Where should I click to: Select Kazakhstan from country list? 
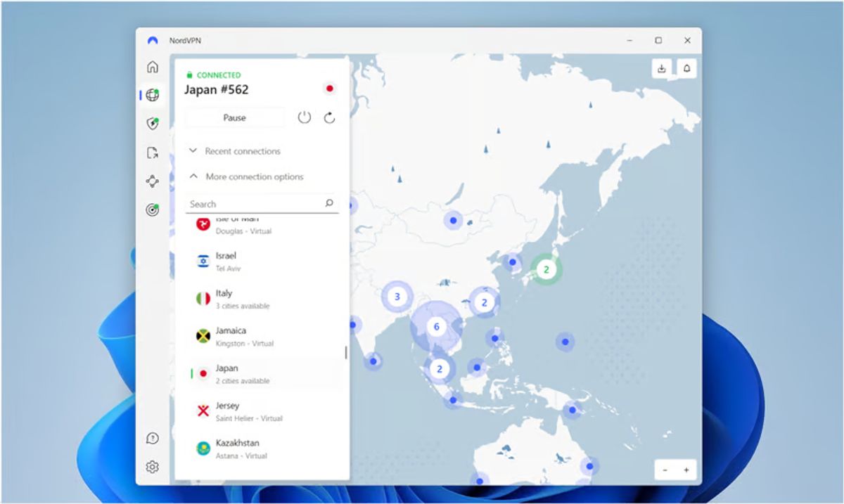[x=262, y=448]
